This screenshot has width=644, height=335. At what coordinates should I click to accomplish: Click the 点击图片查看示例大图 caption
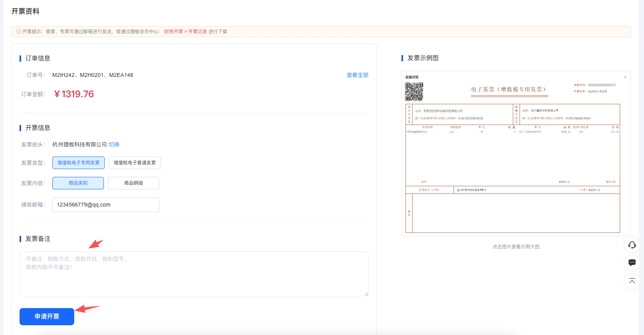pos(516,247)
